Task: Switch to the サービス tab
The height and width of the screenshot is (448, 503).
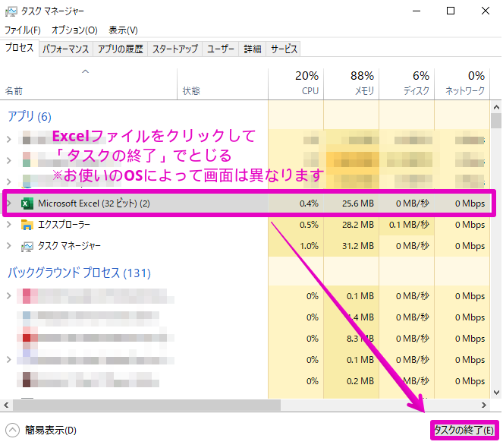Action: click(x=284, y=49)
